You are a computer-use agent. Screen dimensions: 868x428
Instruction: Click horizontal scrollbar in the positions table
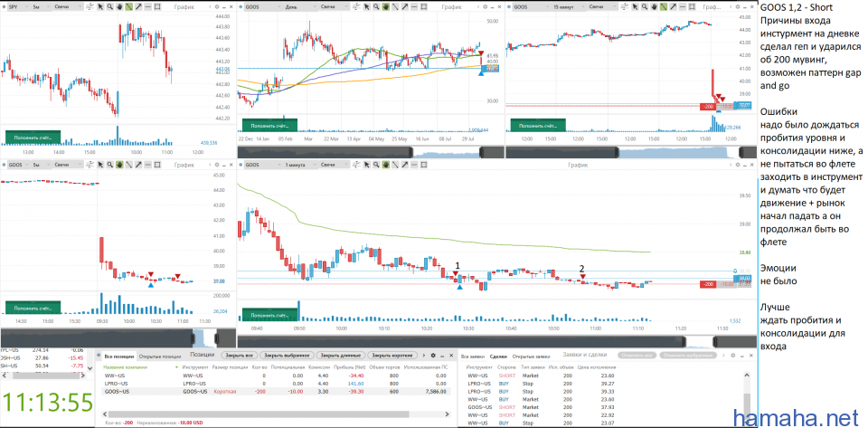258,414
